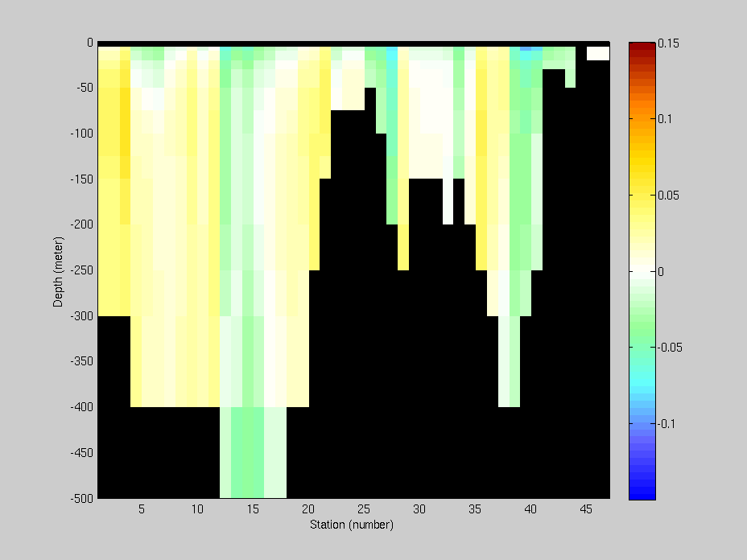Click station axis tick label "10"
Viewport: 747px width, 560px height.
(197, 509)
